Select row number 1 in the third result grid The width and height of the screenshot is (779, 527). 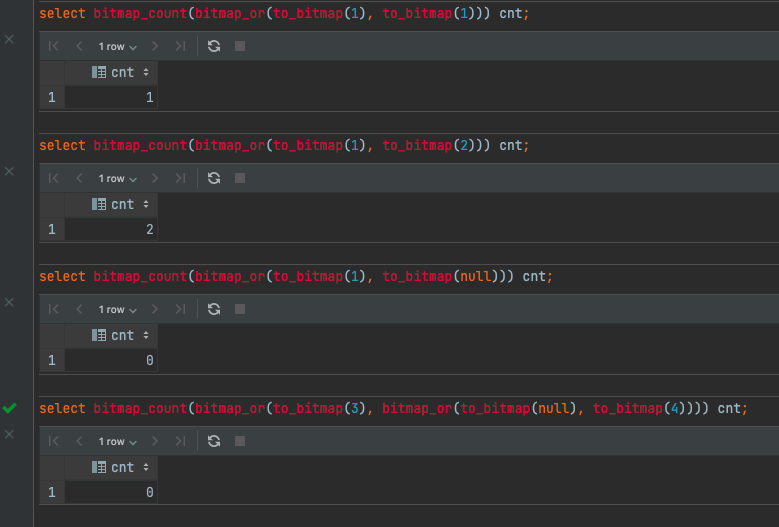coord(51,360)
